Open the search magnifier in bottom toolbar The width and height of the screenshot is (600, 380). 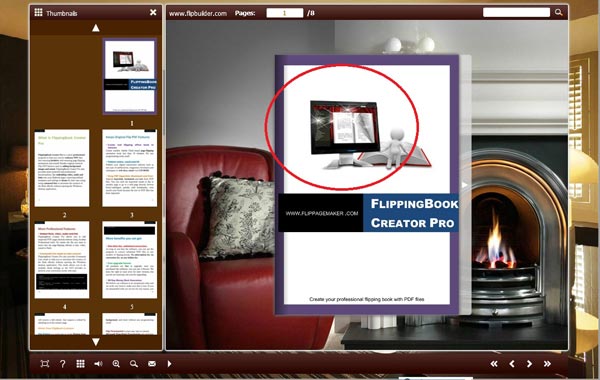point(134,364)
